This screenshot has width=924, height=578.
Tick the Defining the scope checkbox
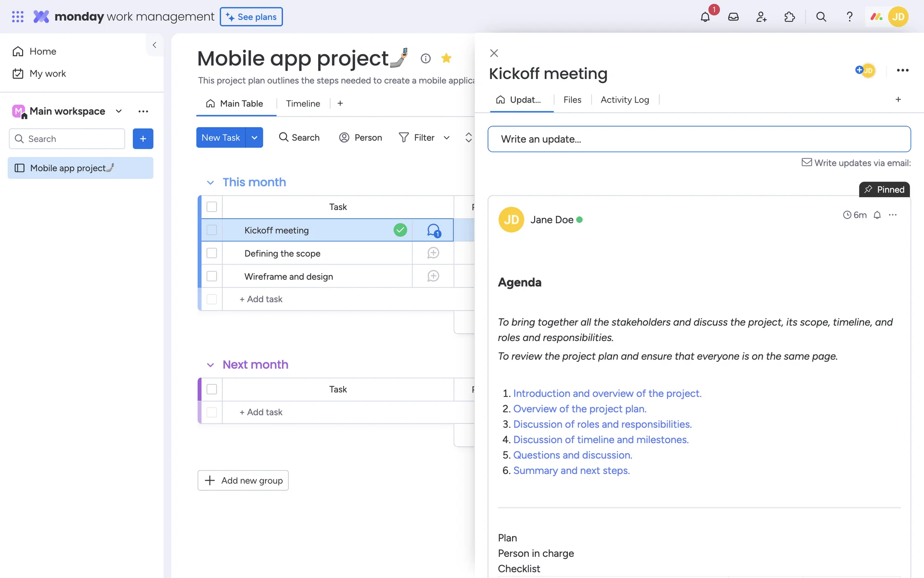click(x=212, y=253)
